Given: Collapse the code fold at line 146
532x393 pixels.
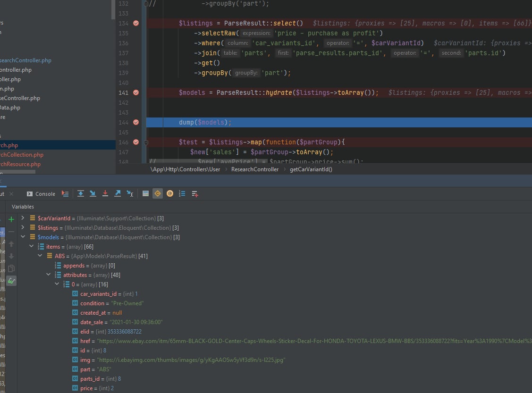Looking at the screenshot, I should coord(146,142).
